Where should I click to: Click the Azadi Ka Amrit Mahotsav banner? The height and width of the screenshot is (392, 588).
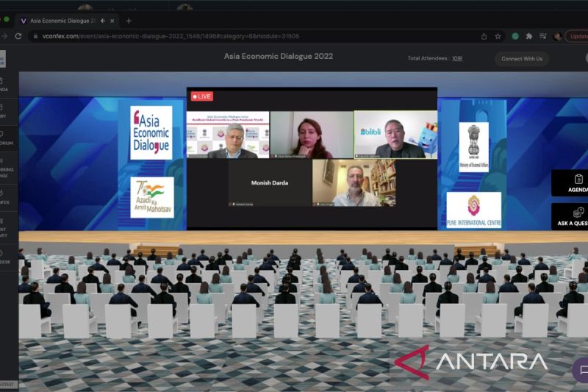[x=152, y=197]
